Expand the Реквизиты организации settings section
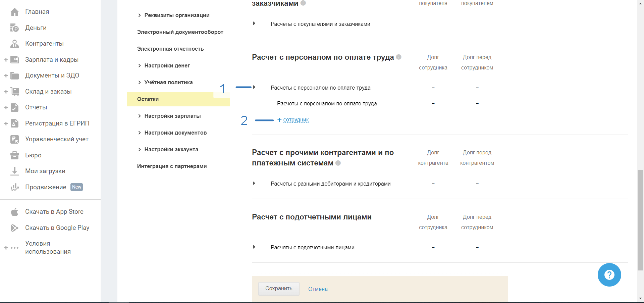The image size is (644, 303). tap(140, 15)
